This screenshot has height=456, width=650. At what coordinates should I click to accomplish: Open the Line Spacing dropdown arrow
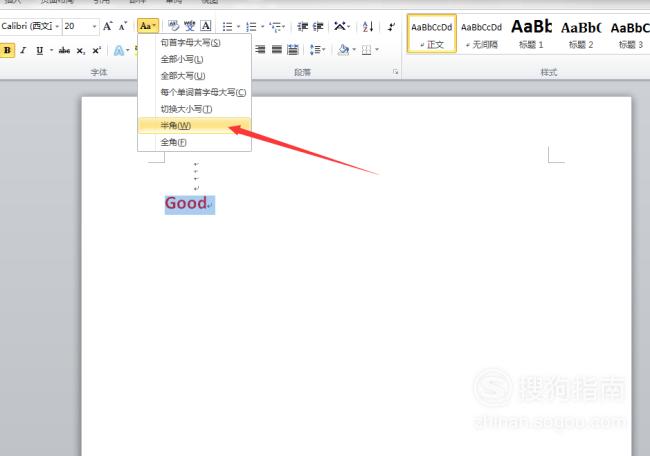(324, 50)
